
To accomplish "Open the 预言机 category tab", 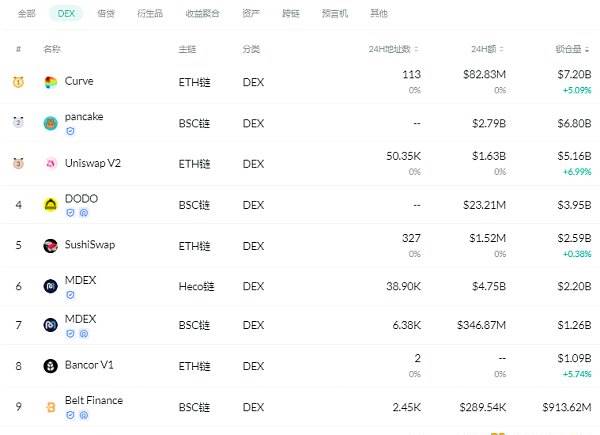I will point(335,14).
